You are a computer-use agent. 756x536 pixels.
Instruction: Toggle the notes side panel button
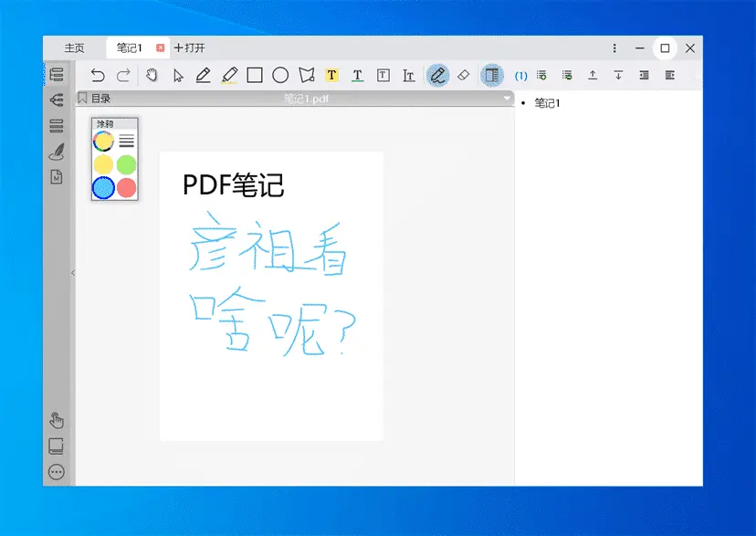[x=492, y=75]
